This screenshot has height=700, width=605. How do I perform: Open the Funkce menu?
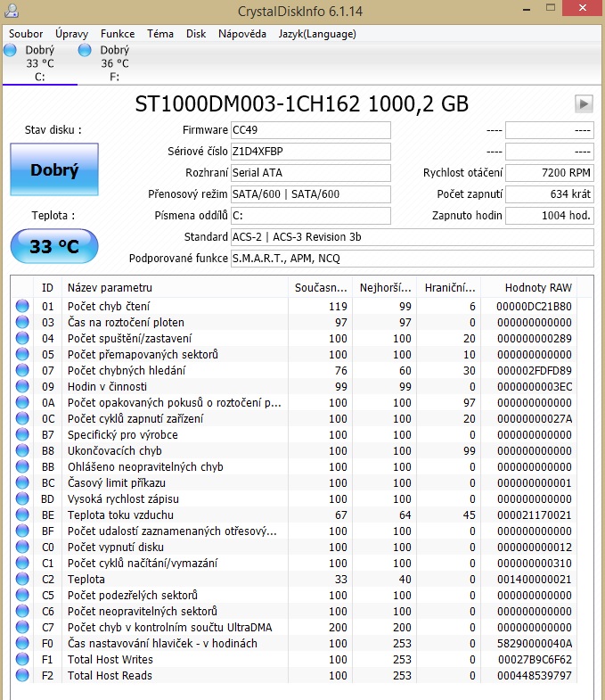118,34
